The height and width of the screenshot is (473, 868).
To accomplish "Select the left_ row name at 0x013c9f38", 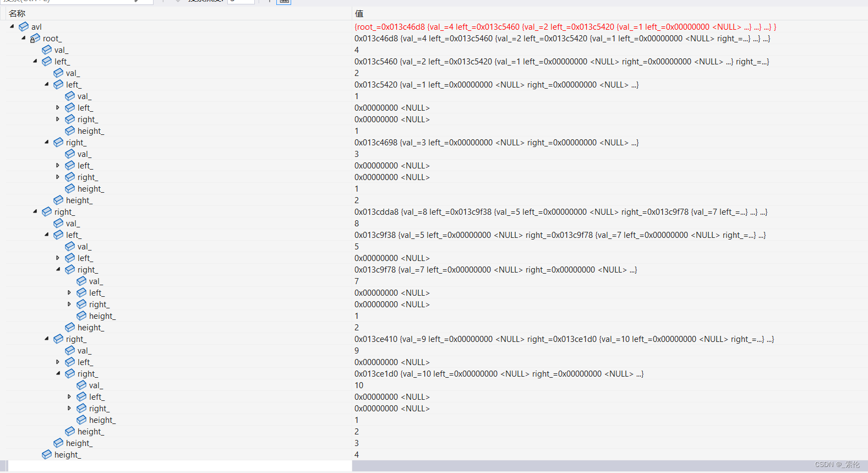I will click(74, 235).
